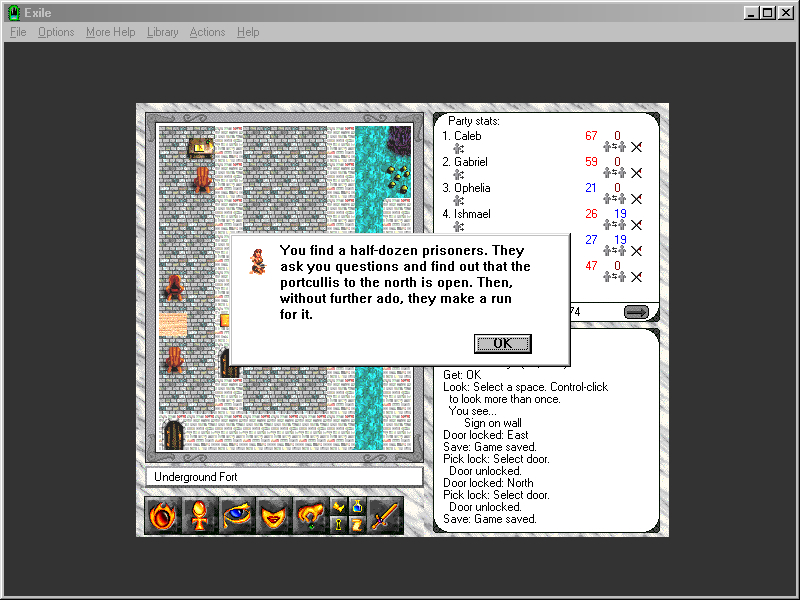
Task: Click the small figure icon under Ishmael
Action: 459,227
